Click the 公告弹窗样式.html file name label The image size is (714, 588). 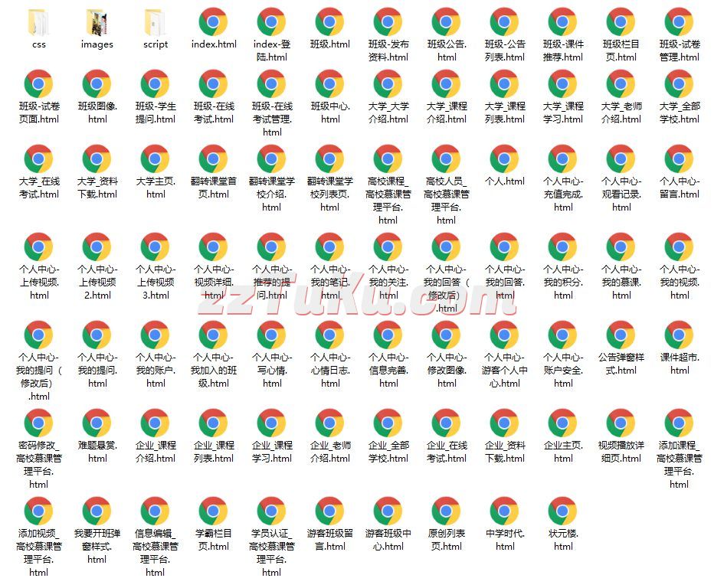[621, 364]
